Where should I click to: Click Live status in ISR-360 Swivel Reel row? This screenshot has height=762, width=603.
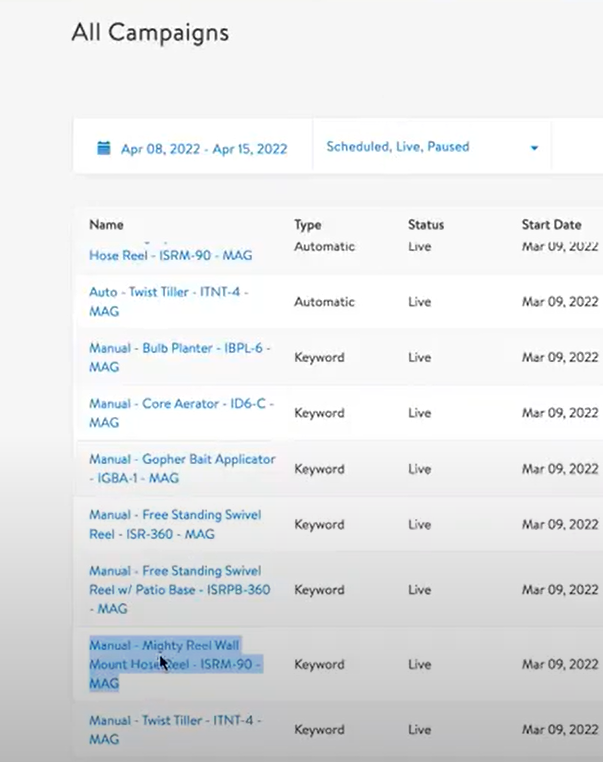coord(419,524)
